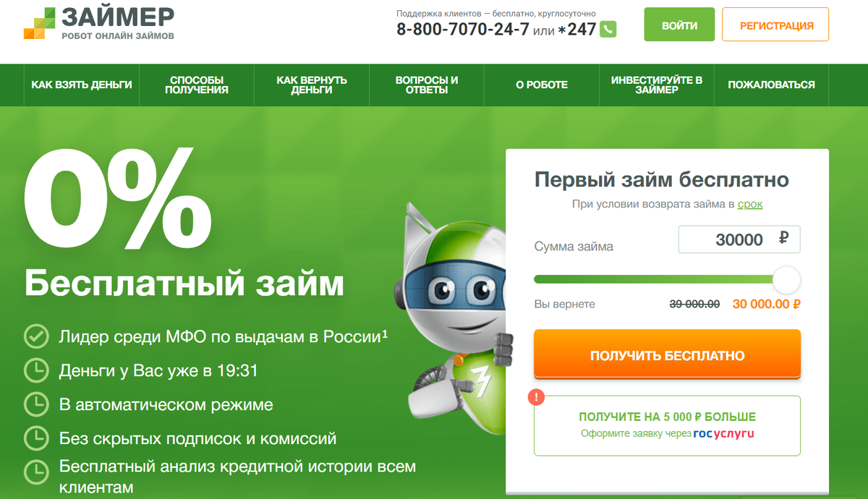Click the clock icon beside Без скрытых подписок

35,438
